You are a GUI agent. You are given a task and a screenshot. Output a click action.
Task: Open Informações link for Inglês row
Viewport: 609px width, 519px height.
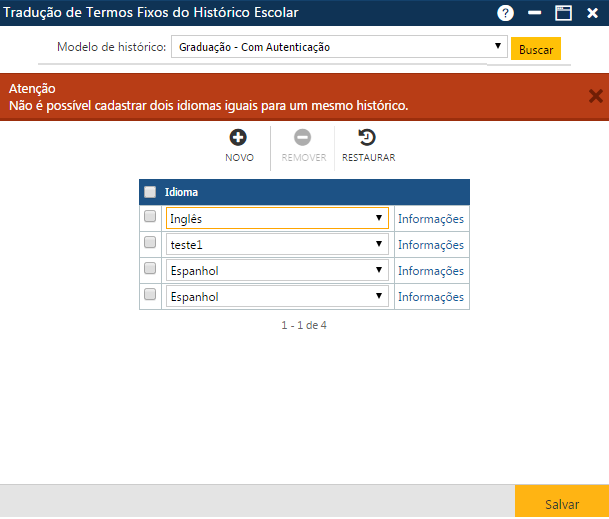click(x=430, y=219)
